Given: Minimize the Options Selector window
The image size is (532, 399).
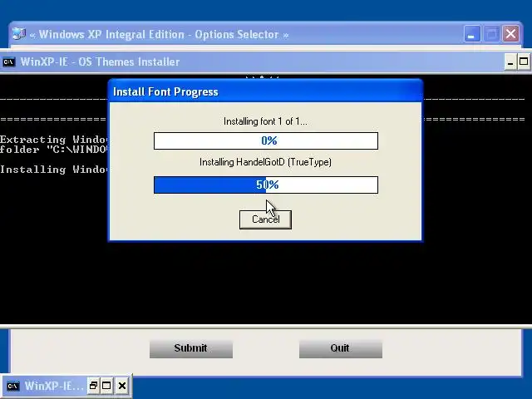Looking at the screenshot, I should (x=472, y=34).
